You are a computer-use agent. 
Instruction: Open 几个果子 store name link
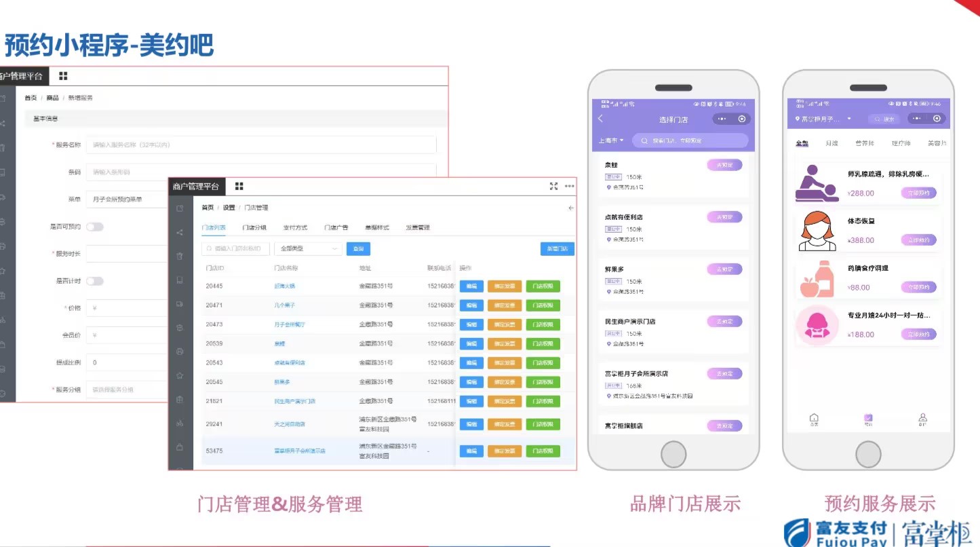click(x=284, y=305)
